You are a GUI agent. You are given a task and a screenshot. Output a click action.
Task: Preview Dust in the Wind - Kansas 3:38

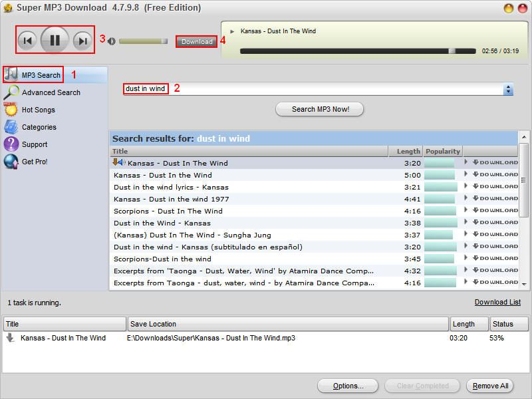(x=466, y=222)
